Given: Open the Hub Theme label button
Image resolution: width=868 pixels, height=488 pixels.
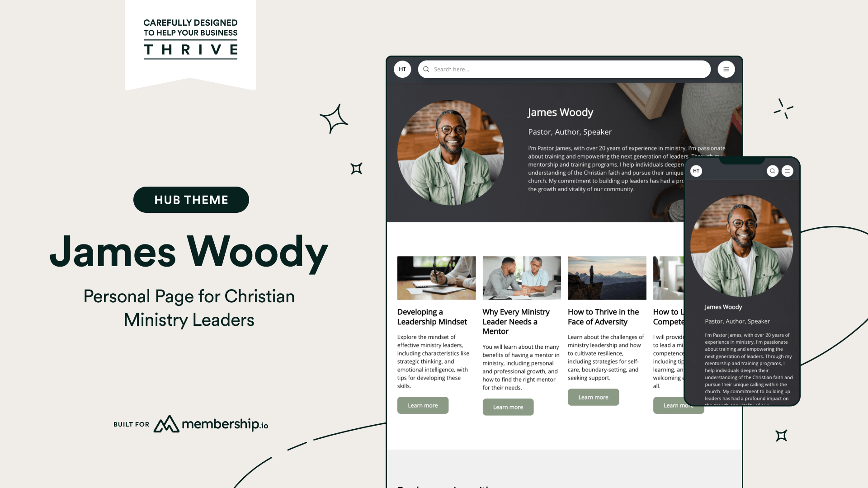Looking at the screenshot, I should tap(191, 200).
